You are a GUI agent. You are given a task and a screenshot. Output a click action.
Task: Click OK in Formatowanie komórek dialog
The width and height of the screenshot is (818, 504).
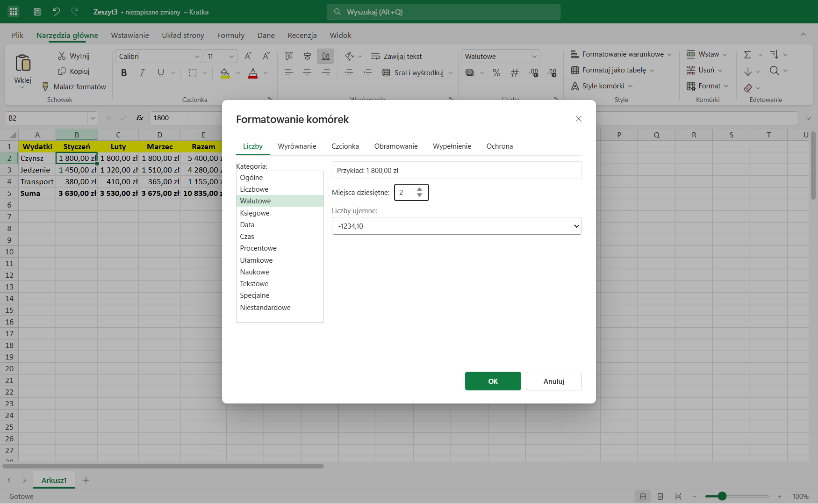coord(493,381)
